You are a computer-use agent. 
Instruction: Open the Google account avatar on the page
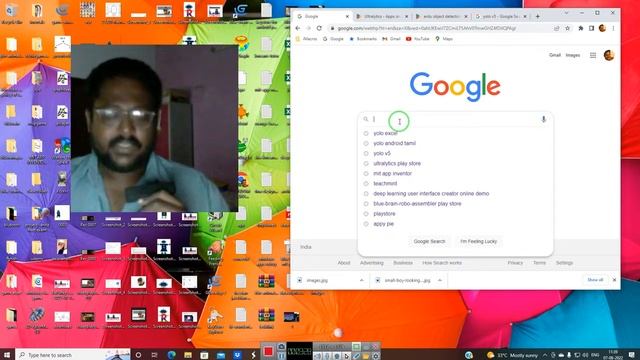(x=609, y=55)
